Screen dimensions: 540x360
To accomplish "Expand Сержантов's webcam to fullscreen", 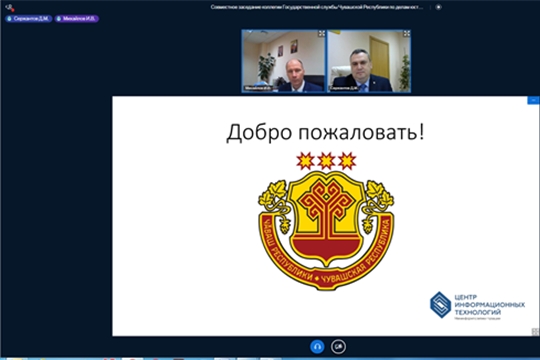I will click(x=406, y=34).
